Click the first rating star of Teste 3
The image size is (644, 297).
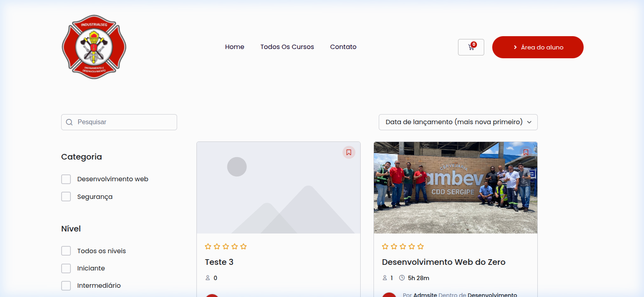(208, 246)
